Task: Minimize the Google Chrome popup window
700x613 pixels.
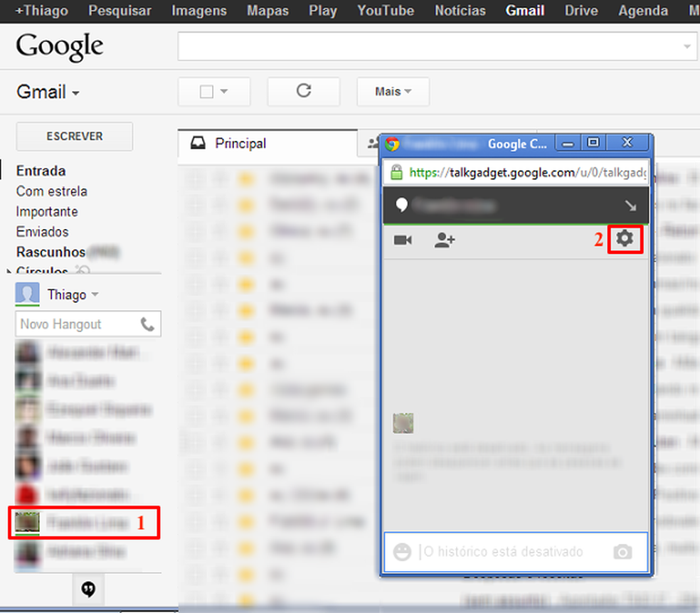Action: 568,143
